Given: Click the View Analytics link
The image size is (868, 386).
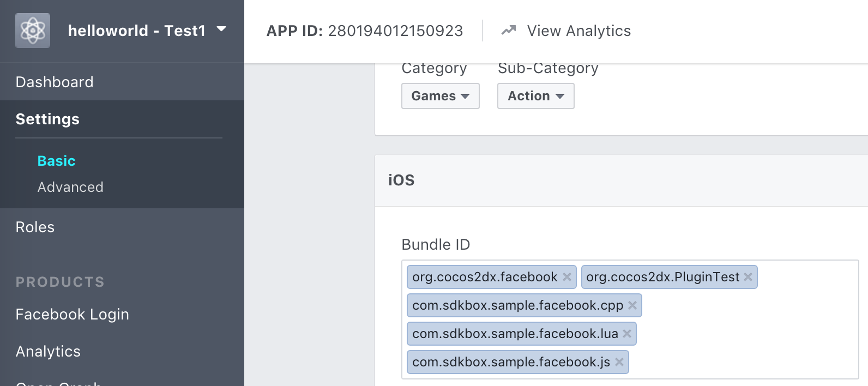Looking at the screenshot, I should [x=579, y=31].
